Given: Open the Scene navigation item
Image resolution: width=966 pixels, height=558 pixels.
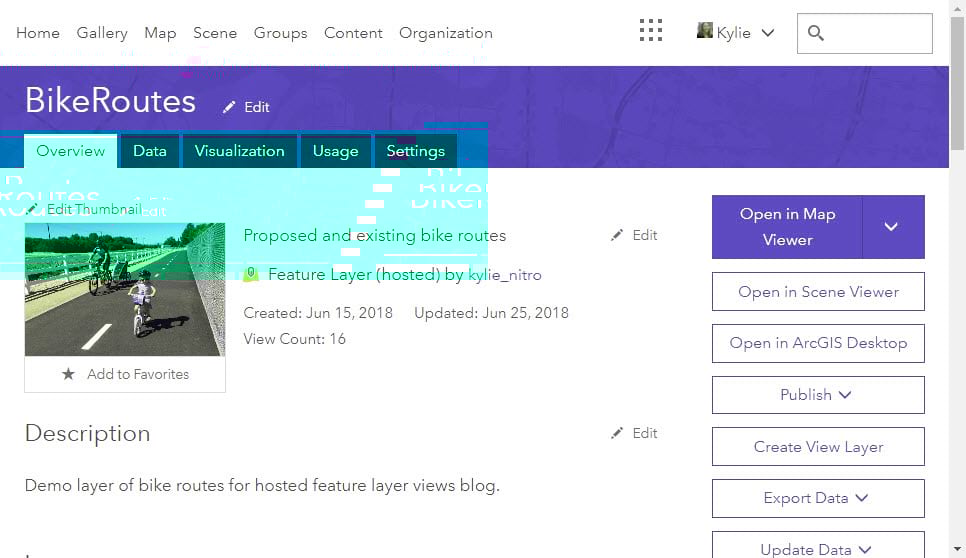Looking at the screenshot, I should [215, 33].
